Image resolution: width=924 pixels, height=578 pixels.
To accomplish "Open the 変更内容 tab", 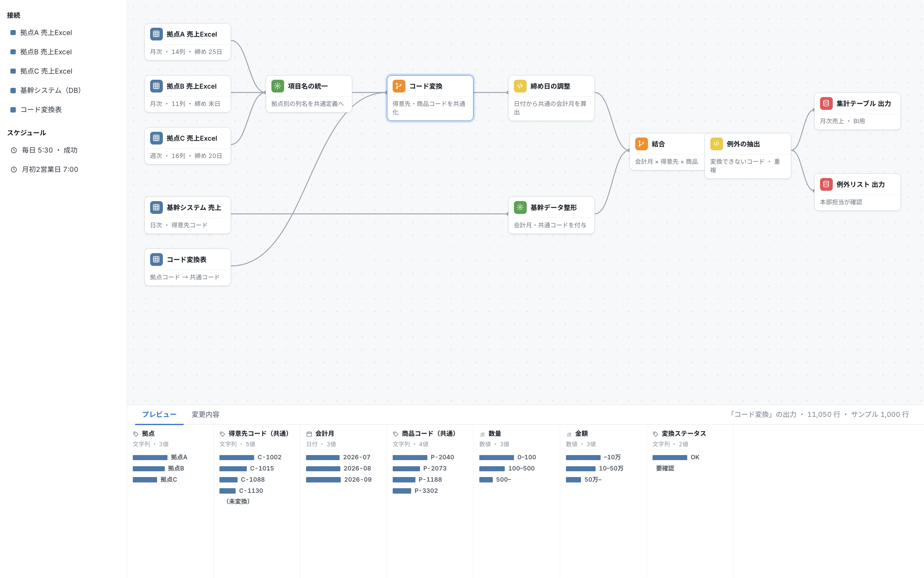I will (x=206, y=414).
